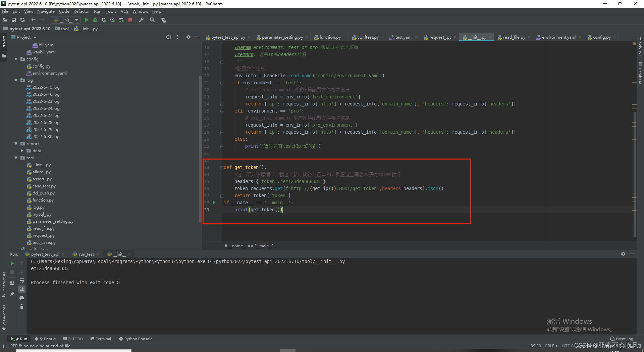Image resolution: width=644 pixels, height=352 pixels.
Task: Open the VCS menu
Action: (x=124, y=11)
